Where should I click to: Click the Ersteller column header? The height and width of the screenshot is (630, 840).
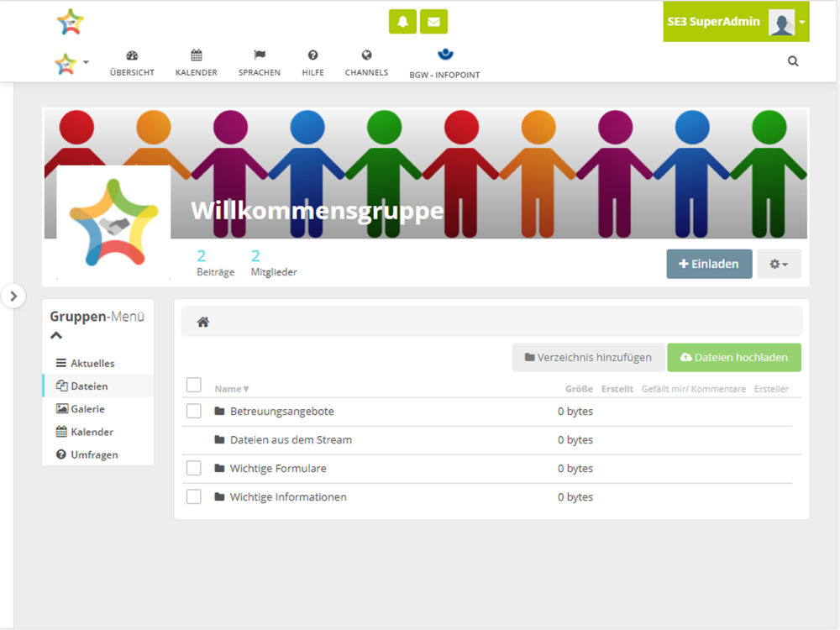(771, 389)
